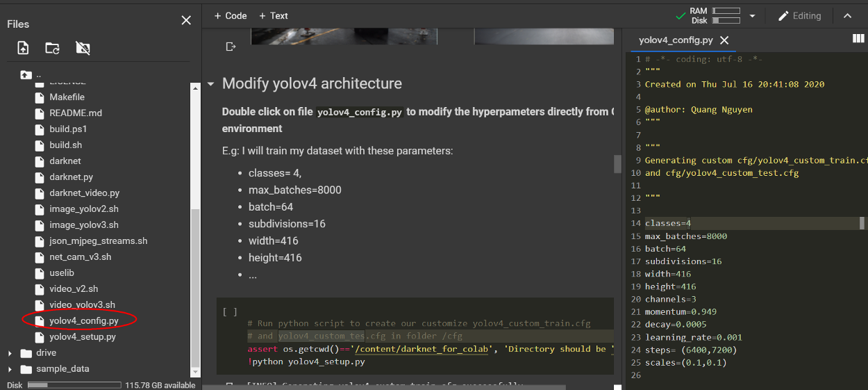Click learning_rate=0.001 line in editor
The image size is (868, 390).
tap(693, 337)
